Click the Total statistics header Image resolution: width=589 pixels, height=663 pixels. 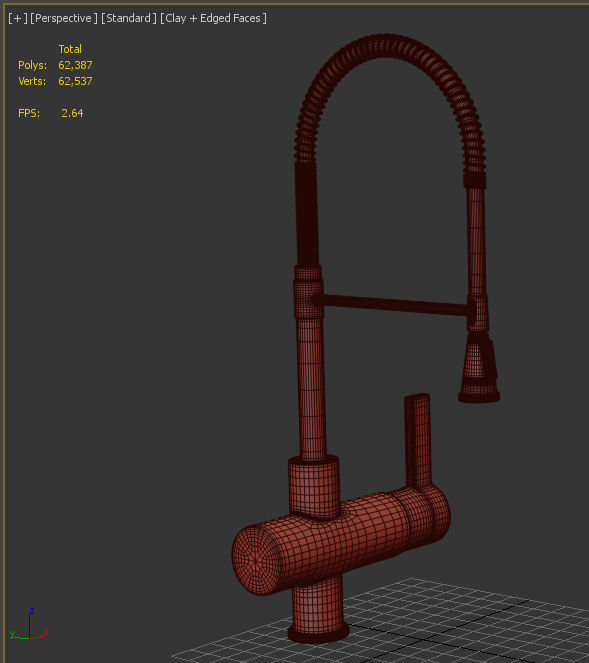click(x=70, y=49)
